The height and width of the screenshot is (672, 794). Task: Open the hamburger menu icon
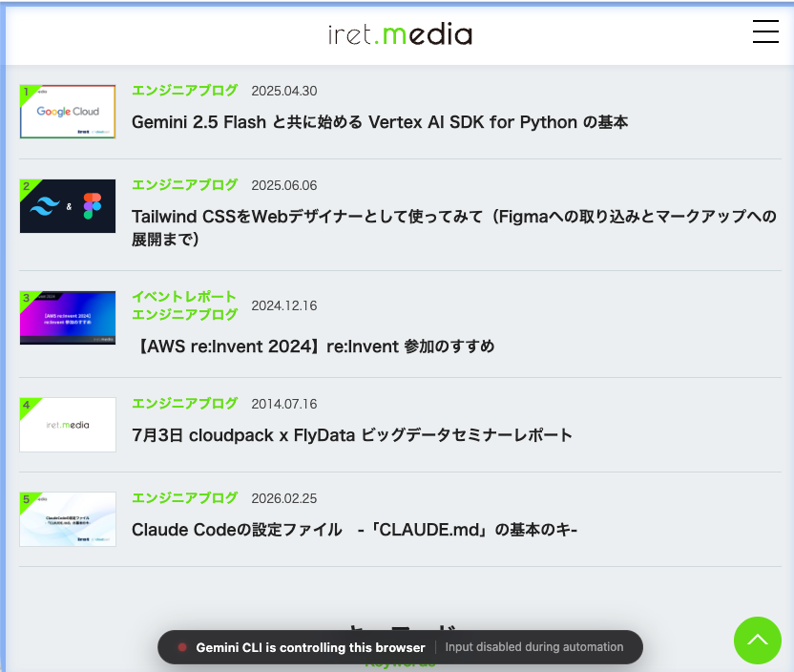765,32
